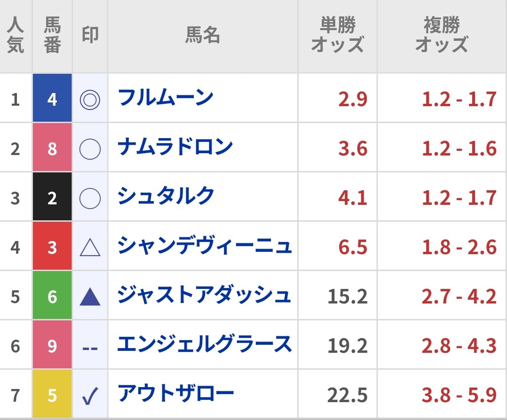The width and height of the screenshot is (507, 420).
Task: Sort by 複勝オッズ column header
Action: pos(442,35)
